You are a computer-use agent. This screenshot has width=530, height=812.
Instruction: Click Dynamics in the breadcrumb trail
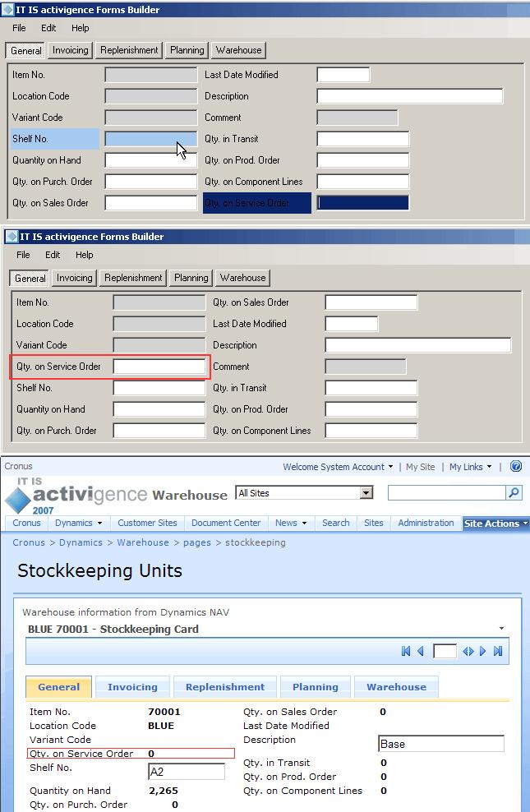[81, 542]
